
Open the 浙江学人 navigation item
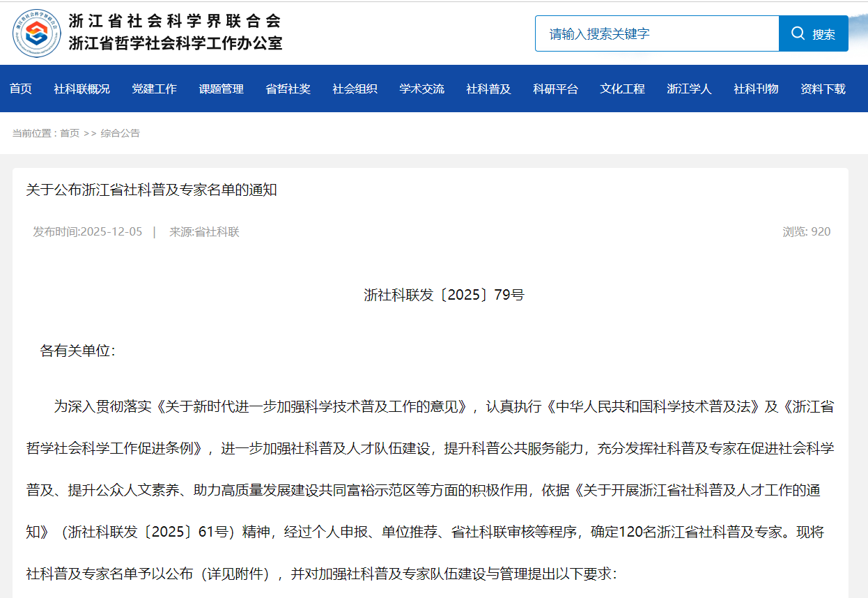(x=689, y=89)
